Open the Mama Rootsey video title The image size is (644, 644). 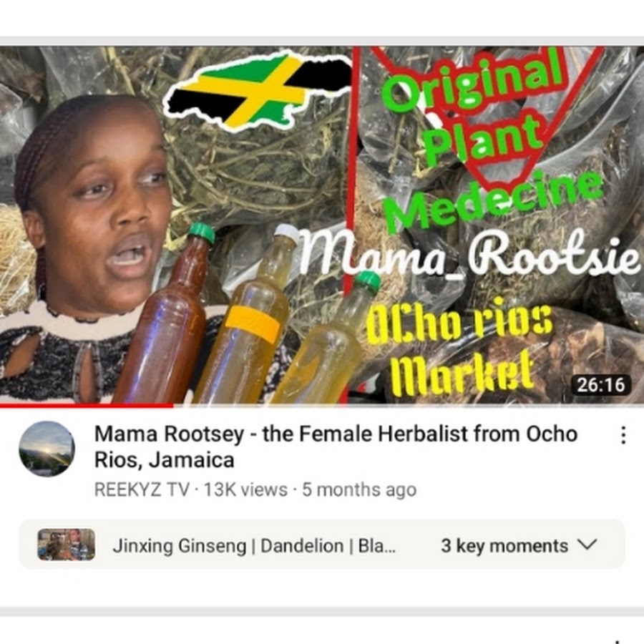pos(336,447)
